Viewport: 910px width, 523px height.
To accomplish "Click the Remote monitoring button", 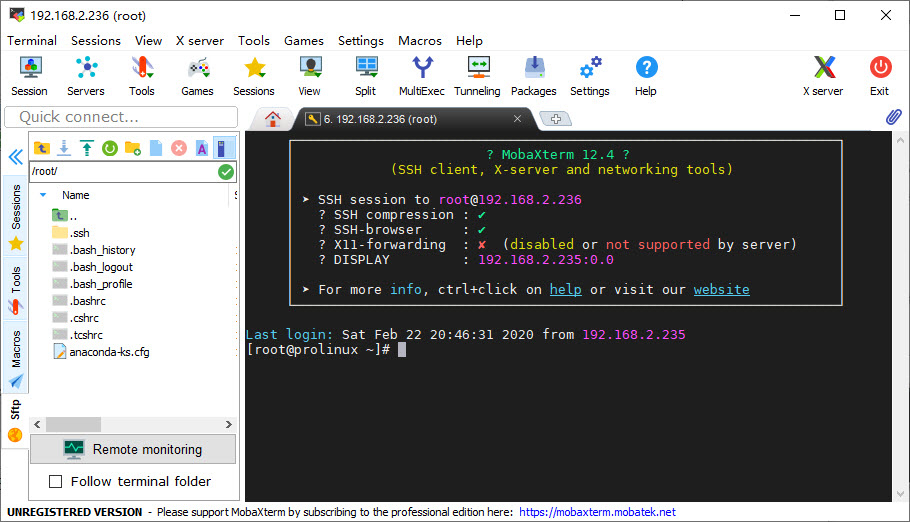I will pyautogui.click(x=133, y=449).
